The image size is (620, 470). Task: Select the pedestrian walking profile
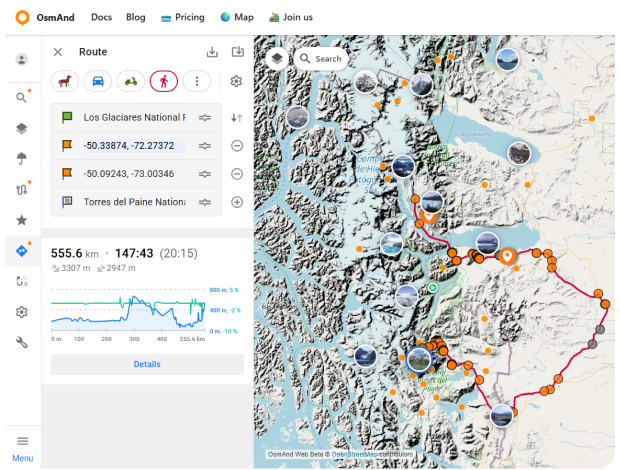coord(164,82)
